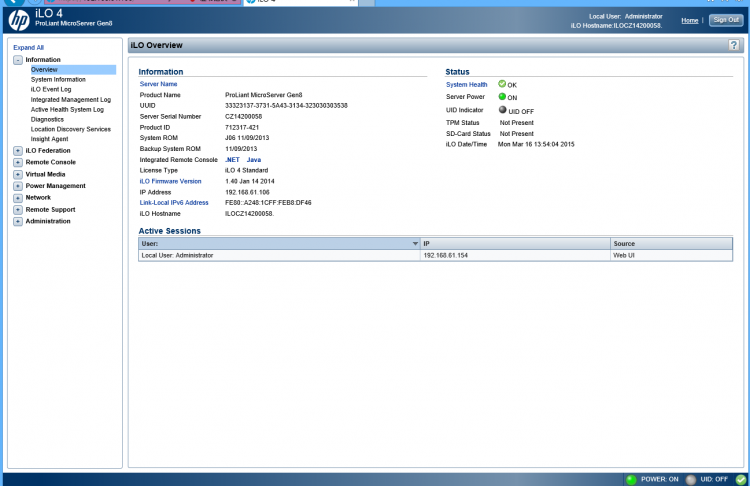Expand the Network node

[18, 198]
